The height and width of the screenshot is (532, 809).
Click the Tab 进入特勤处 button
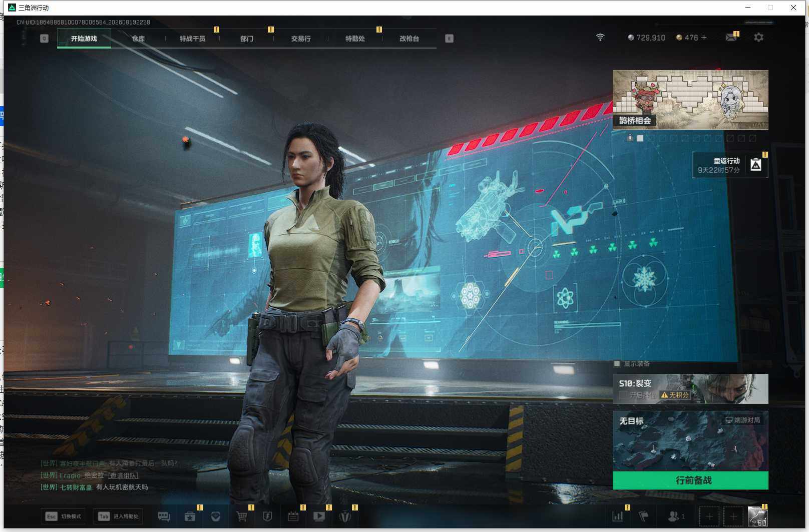(119, 516)
